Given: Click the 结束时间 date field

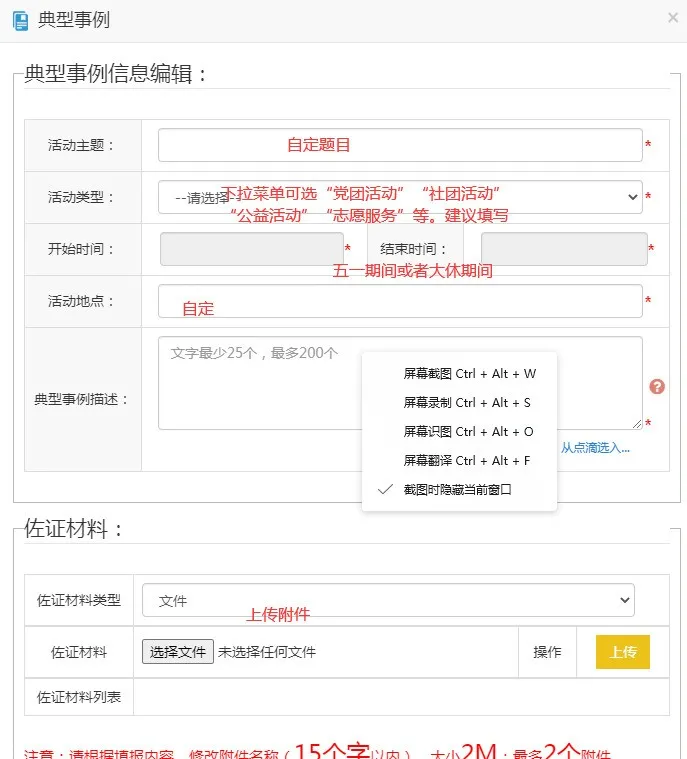Looking at the screenshot, I should 564,249.
